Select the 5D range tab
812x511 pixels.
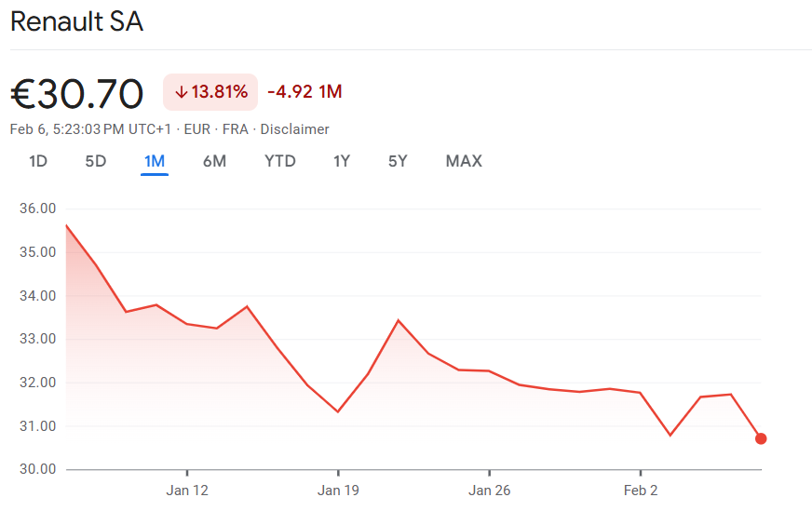[96, 161]
